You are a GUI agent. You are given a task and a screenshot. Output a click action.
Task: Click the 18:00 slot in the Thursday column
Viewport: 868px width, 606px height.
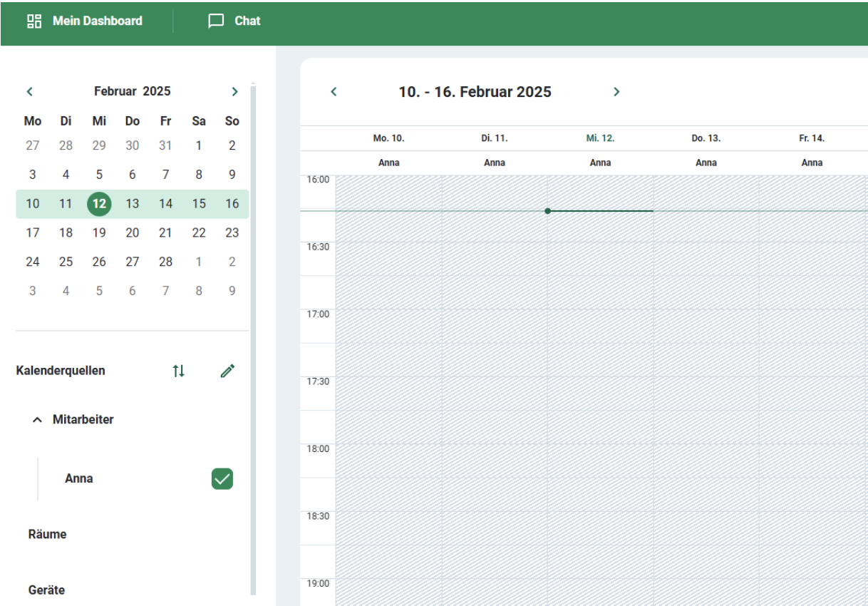pos(706,461)
